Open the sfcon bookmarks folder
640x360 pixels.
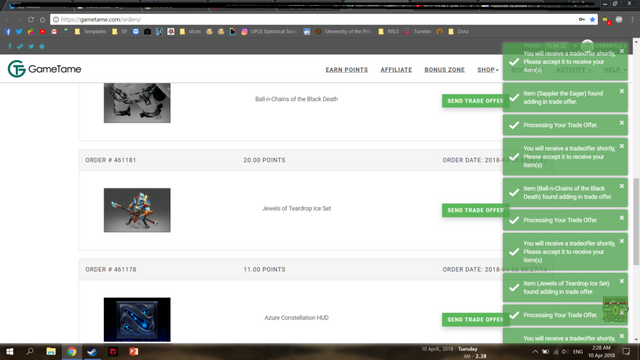click(190, 31)
